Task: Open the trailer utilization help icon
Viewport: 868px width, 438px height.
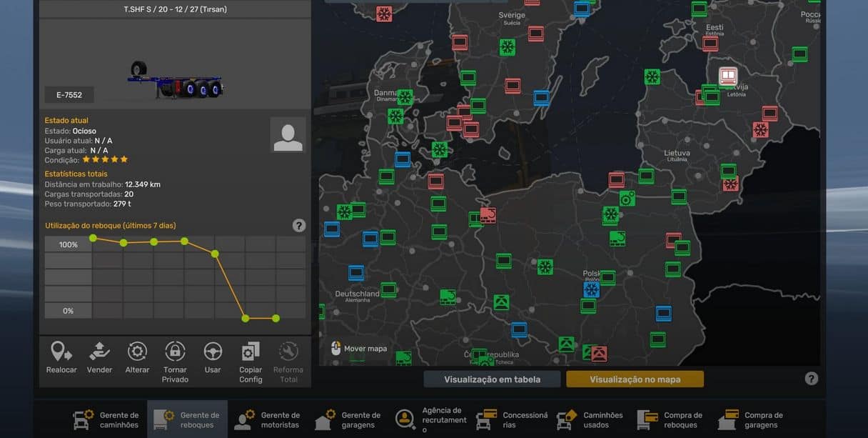Action: 299,226
